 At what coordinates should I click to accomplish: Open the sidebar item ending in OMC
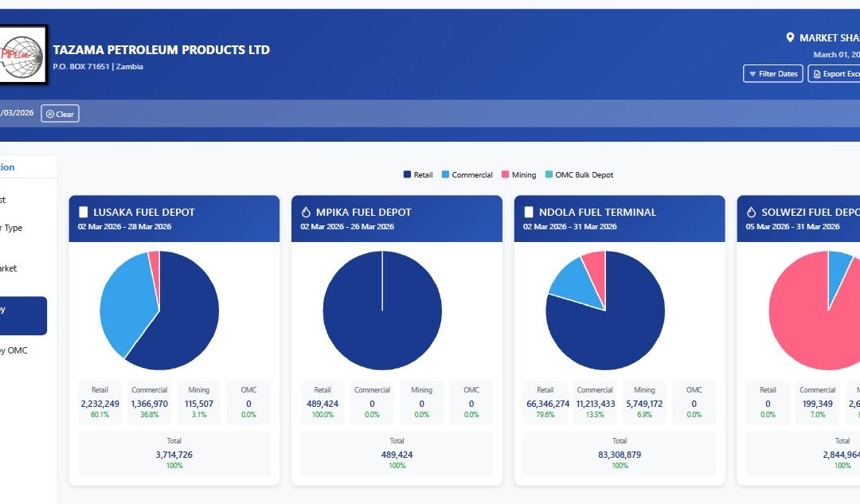[14, 350]
